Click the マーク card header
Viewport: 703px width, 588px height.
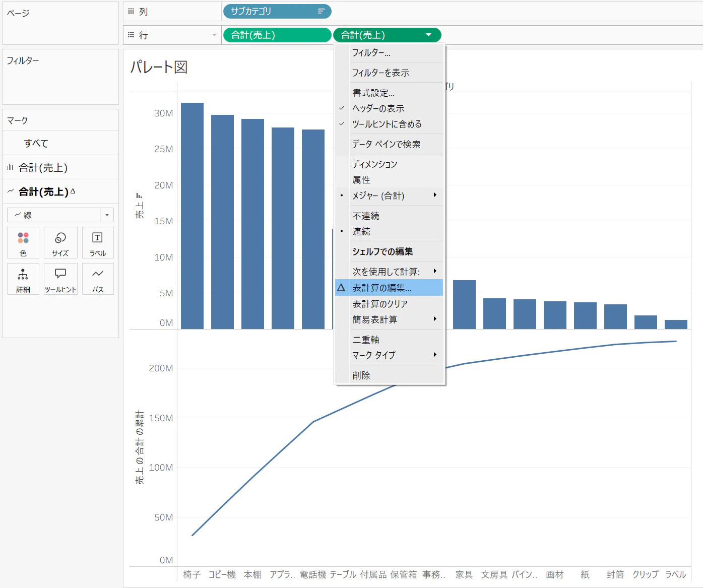click(x=17, y=120)
